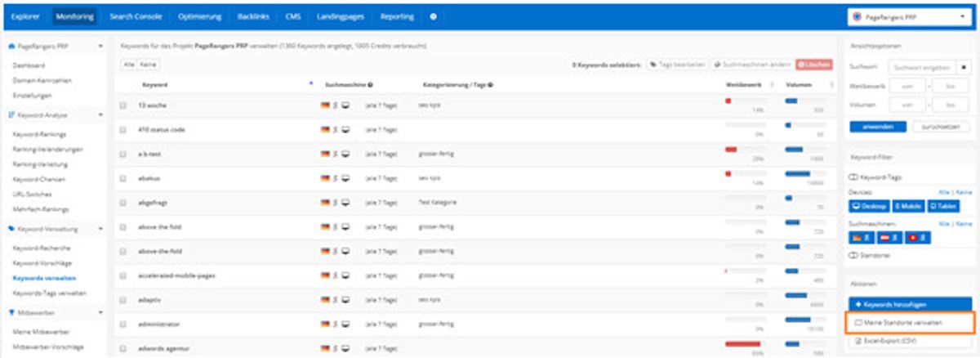The image size is (980, 358).
Task: Check the adwords agentur checkbox
Action: 123,349
